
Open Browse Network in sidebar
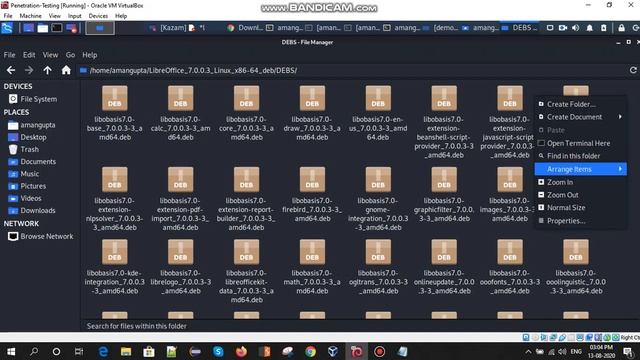pos(40,236)
